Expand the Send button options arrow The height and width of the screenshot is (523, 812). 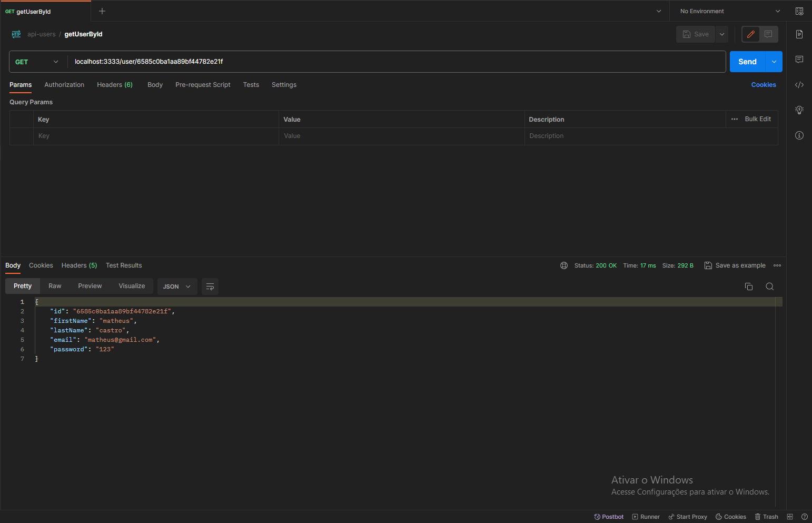(774, 62)
